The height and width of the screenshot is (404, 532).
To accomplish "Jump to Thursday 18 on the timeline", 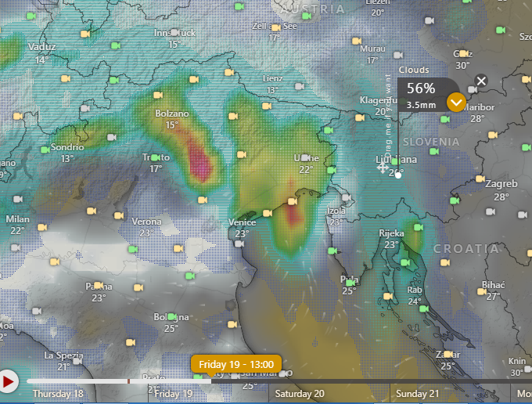I will [x=58, y=394].
